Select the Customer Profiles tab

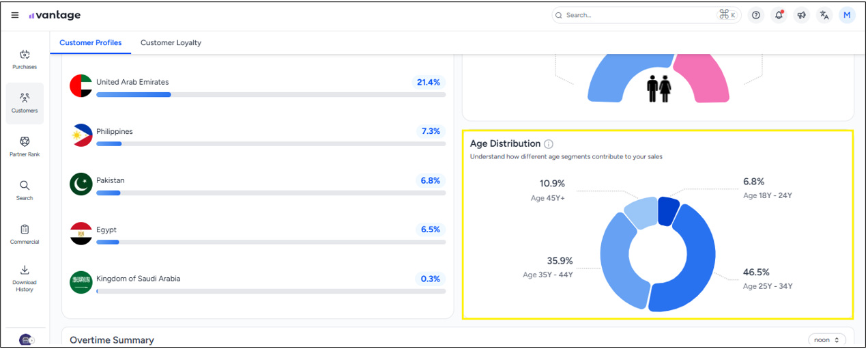(90, 42)
